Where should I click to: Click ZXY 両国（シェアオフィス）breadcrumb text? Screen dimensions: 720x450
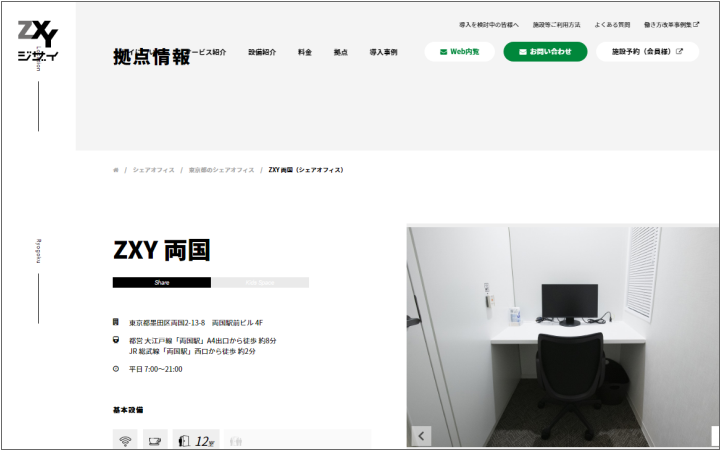306,170
